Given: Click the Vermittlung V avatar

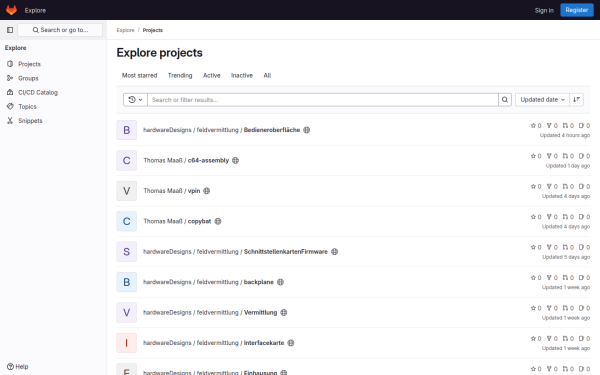Looking at the screenshot, I should 127,312.
